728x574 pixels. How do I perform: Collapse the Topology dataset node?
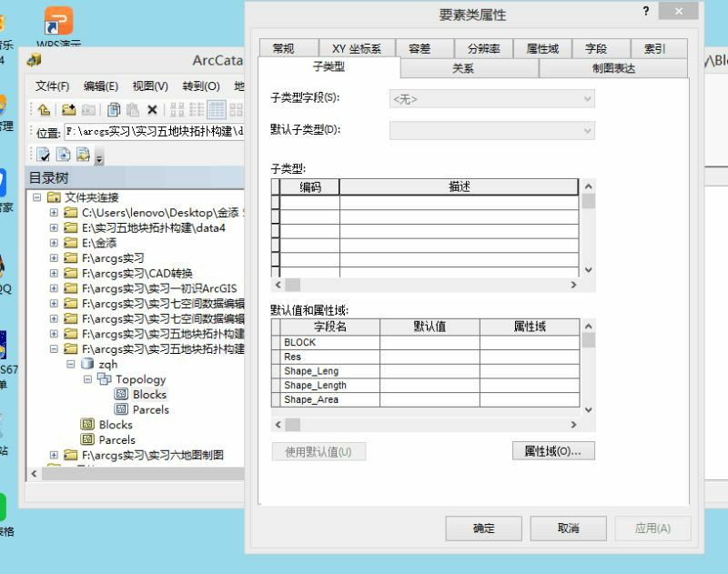(x=87, y=379)
